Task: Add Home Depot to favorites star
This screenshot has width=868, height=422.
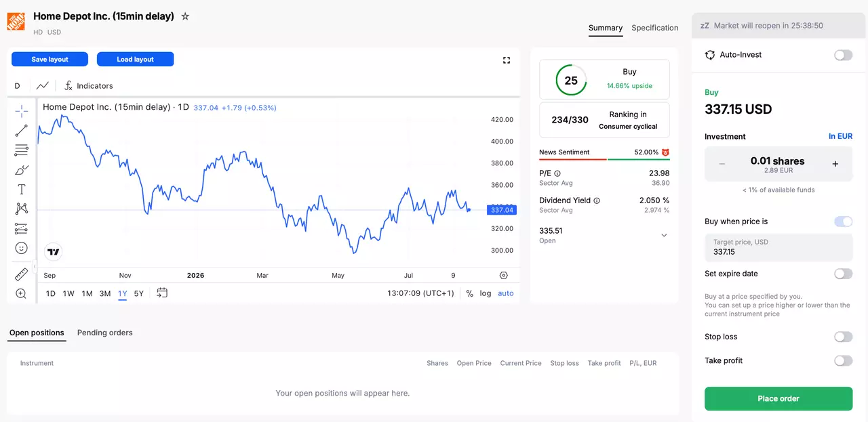Action: click(x=185, y=16)
